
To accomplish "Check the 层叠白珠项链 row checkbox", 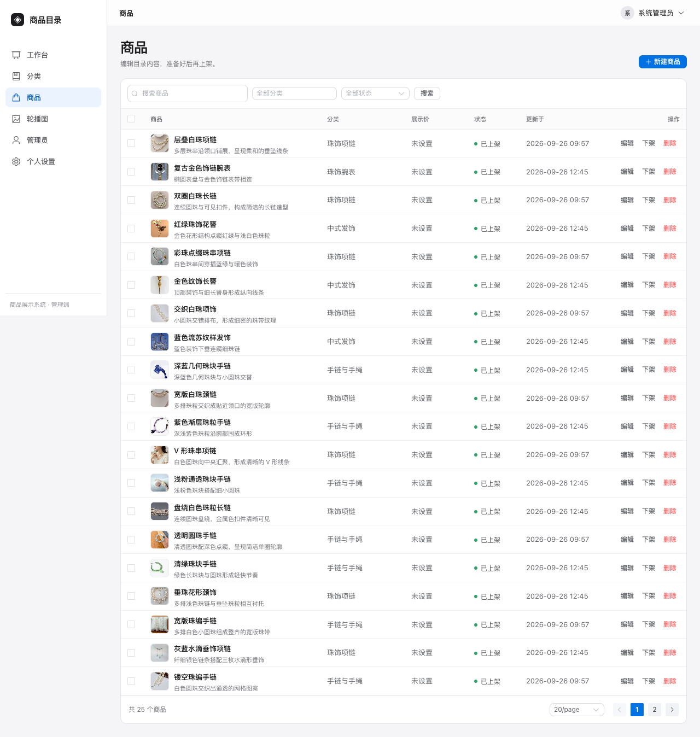I will [x=131, y=143].
